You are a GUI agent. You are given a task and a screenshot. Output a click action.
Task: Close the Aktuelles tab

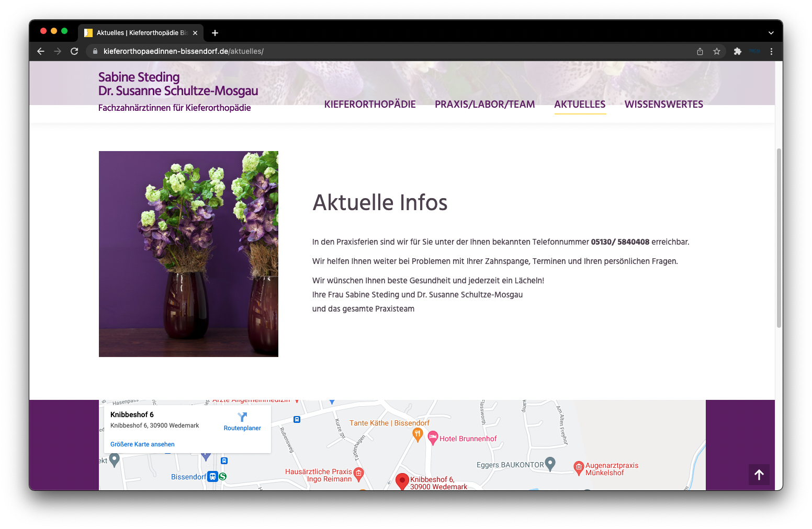[x=195, y=33]
